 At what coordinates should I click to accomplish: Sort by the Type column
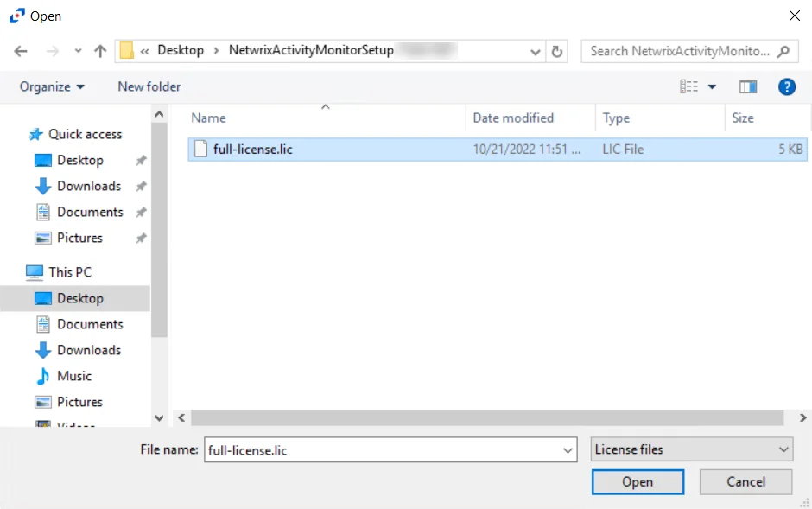pos(660,118)
